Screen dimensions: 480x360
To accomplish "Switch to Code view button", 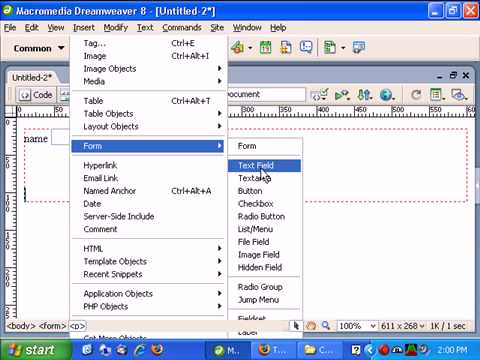I will coord(36,95).
